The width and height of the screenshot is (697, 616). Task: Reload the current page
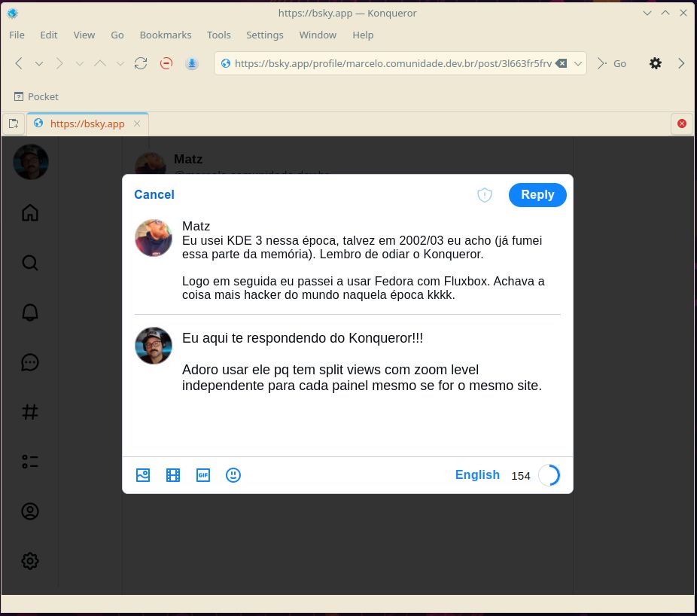141,63
